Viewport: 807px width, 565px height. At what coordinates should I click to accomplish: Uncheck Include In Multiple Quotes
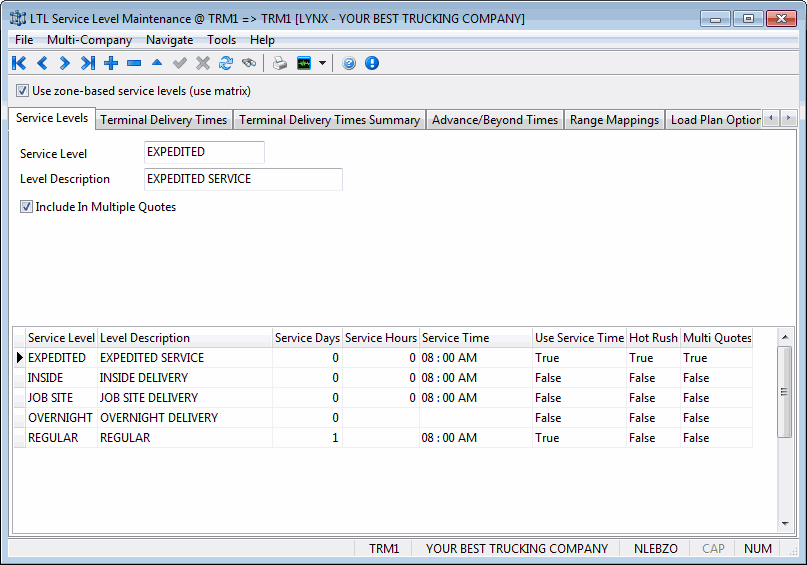26,207
